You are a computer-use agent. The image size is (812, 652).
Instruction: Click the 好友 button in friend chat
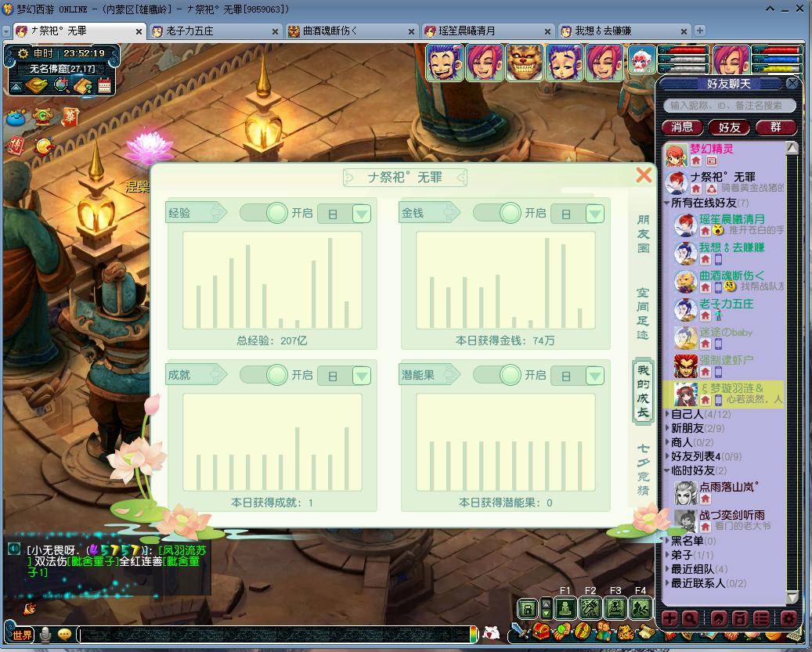729,128
